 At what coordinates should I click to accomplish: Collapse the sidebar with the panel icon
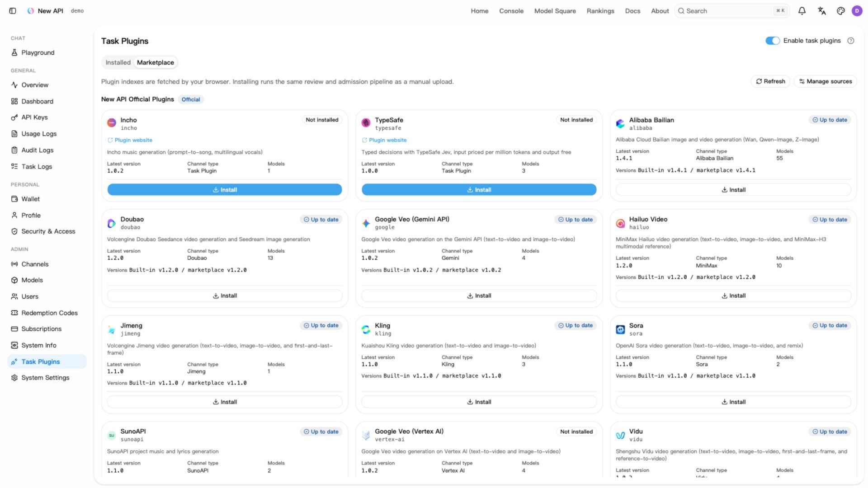click(13, 11)
